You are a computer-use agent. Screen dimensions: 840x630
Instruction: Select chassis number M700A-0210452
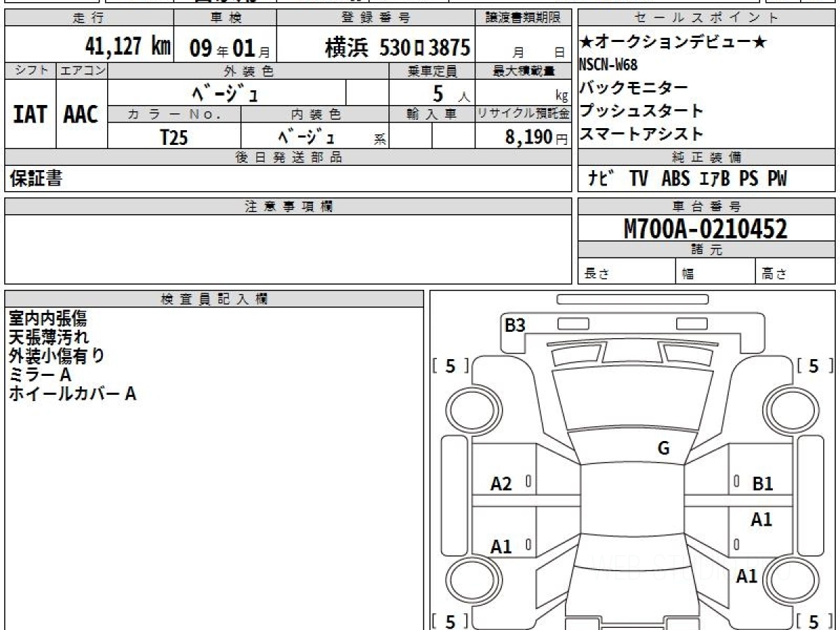click(706, 229)
